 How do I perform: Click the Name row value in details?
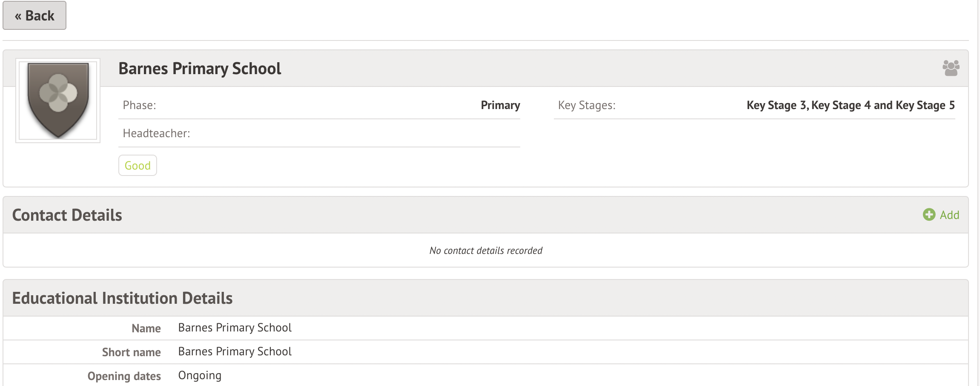point(235,328)
